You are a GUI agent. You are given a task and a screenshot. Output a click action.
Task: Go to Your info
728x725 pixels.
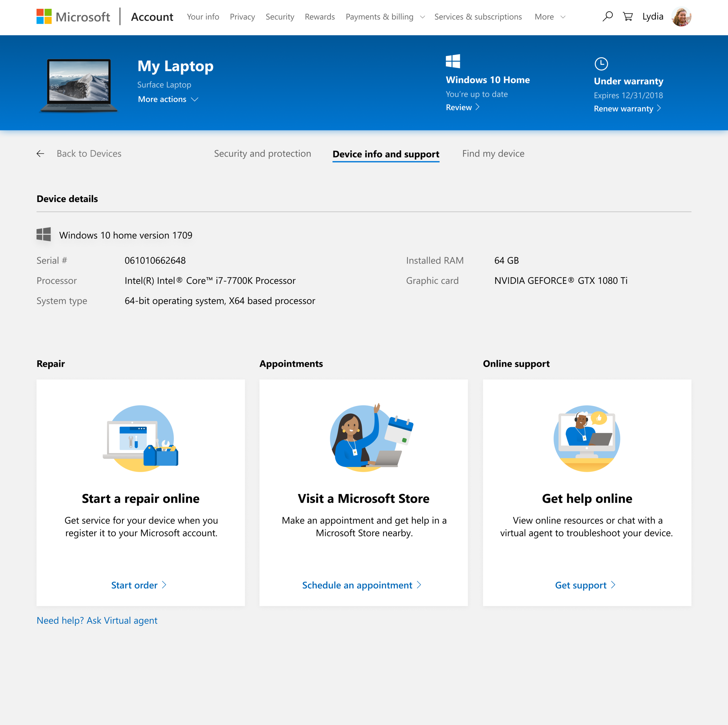203,17
